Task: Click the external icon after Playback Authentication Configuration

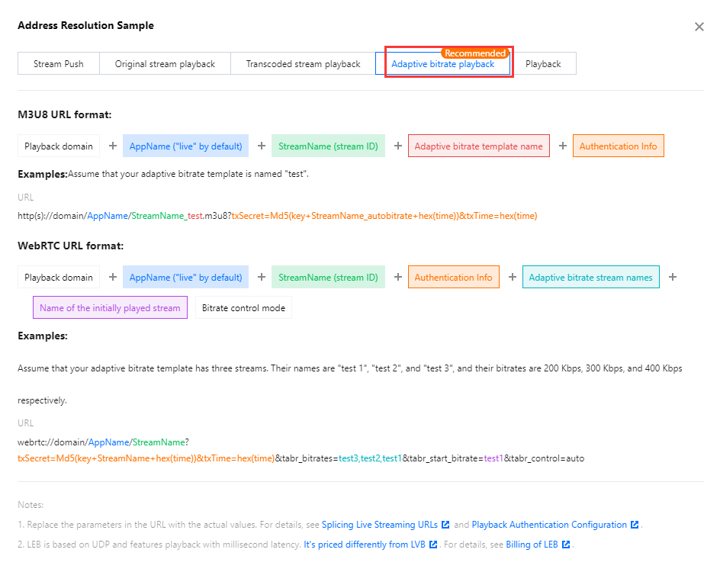Action: [635, 525]
